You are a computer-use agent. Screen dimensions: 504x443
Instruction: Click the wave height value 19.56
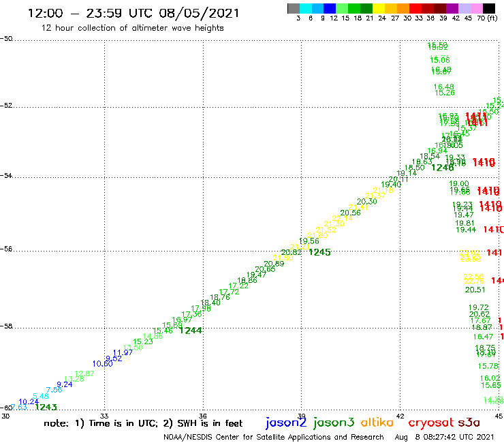[x=309, y=241]
